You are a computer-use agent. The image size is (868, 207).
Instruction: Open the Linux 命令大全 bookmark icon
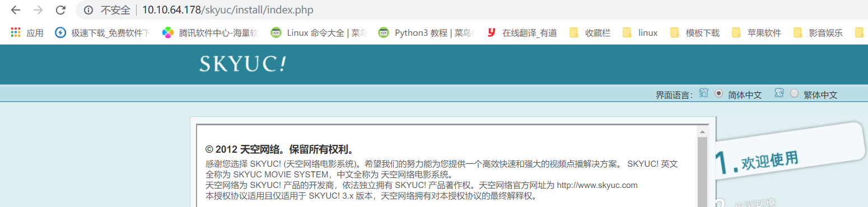pos(276,33)
